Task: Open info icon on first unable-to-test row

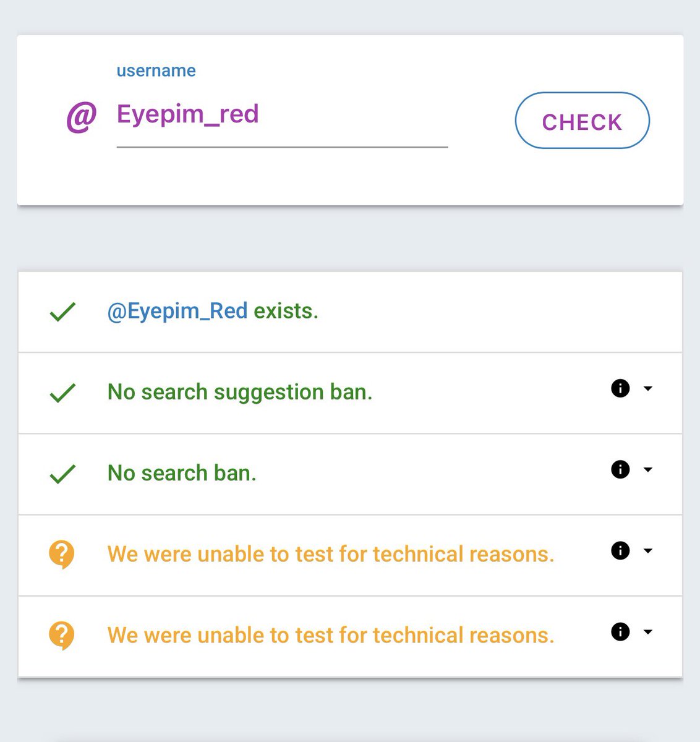Action: [x=620, y=550]
